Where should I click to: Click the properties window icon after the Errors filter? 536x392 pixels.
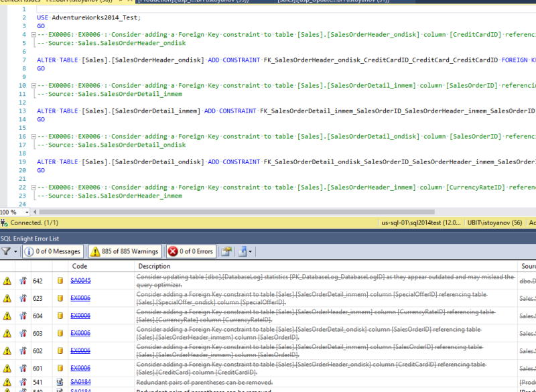click(226, 252)
